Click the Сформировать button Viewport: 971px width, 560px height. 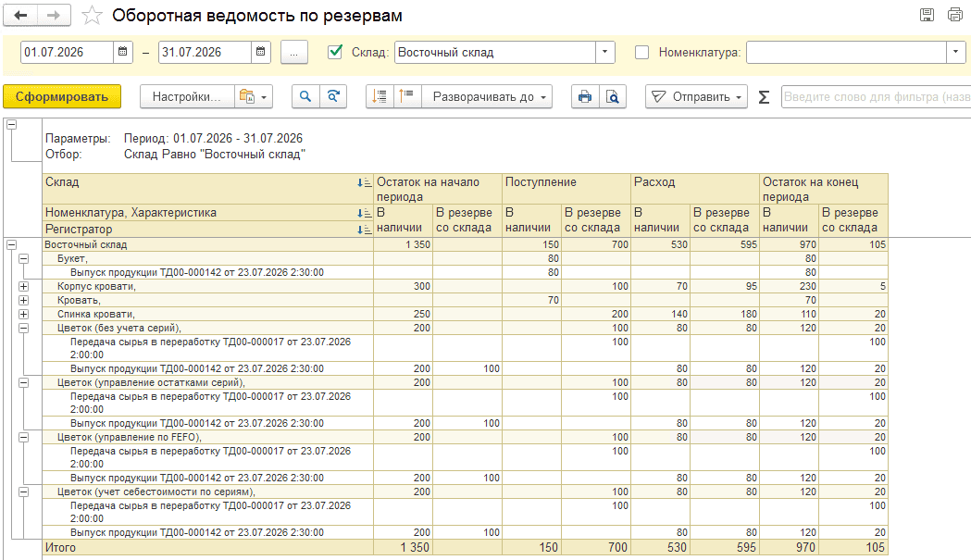pos(62,96)
